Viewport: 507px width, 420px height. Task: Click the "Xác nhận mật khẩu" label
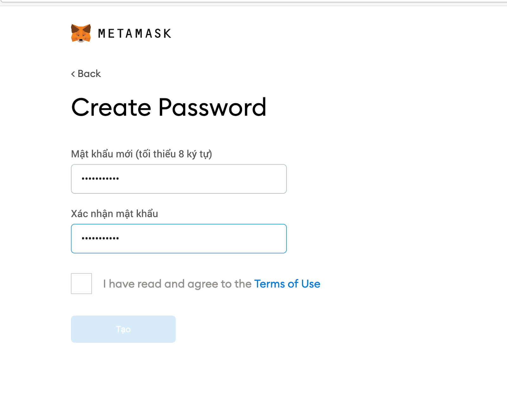click(x=114, y=214)
